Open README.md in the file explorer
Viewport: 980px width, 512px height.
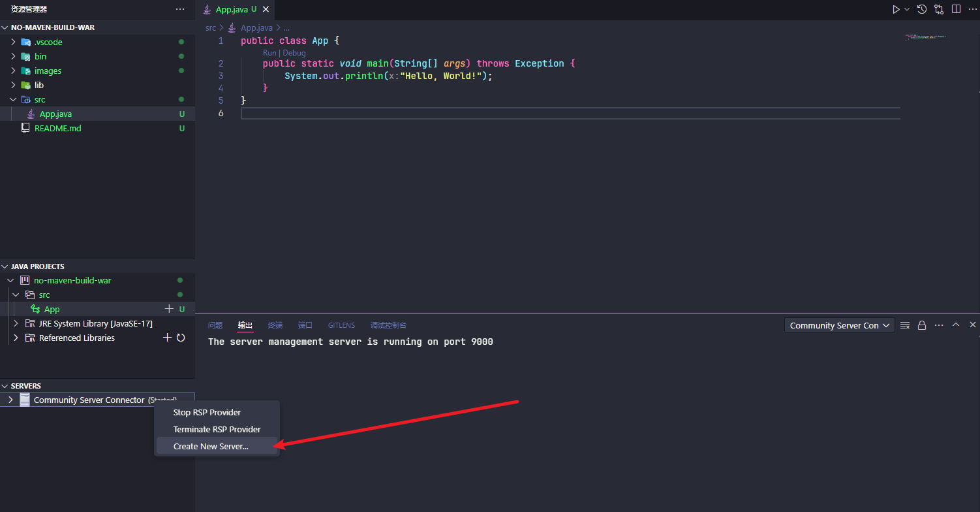pos(57,128)
